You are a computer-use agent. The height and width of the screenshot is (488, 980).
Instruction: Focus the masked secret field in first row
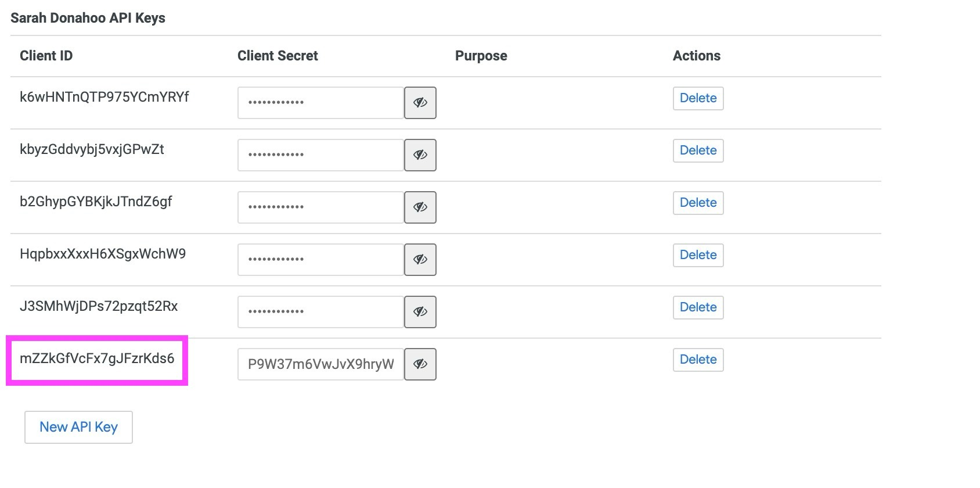320,103
